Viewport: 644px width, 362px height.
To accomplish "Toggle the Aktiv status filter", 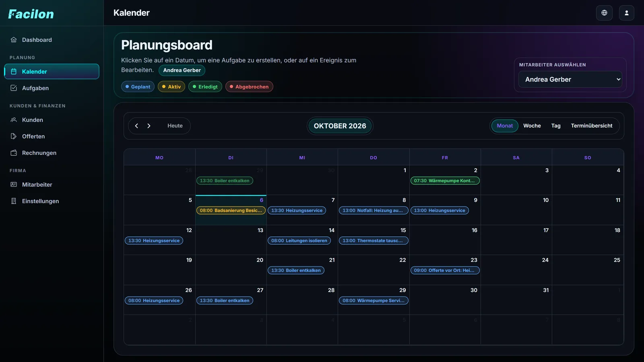I will 171,86.
